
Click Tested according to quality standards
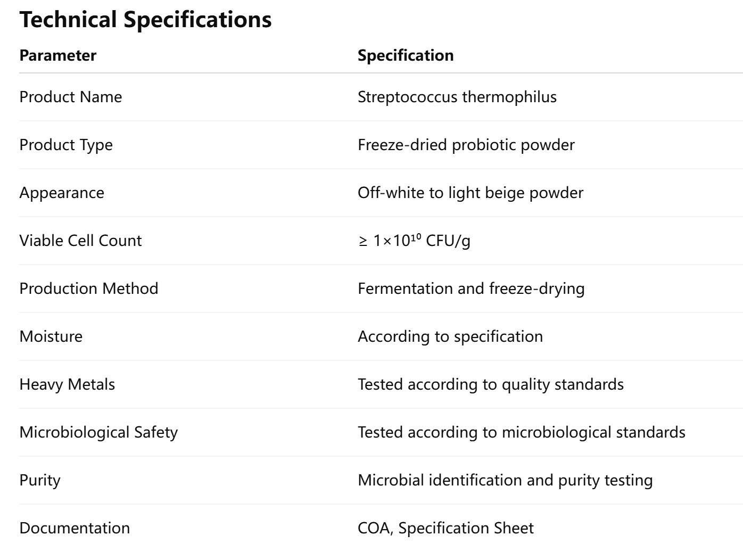click(x=491, y=384)
